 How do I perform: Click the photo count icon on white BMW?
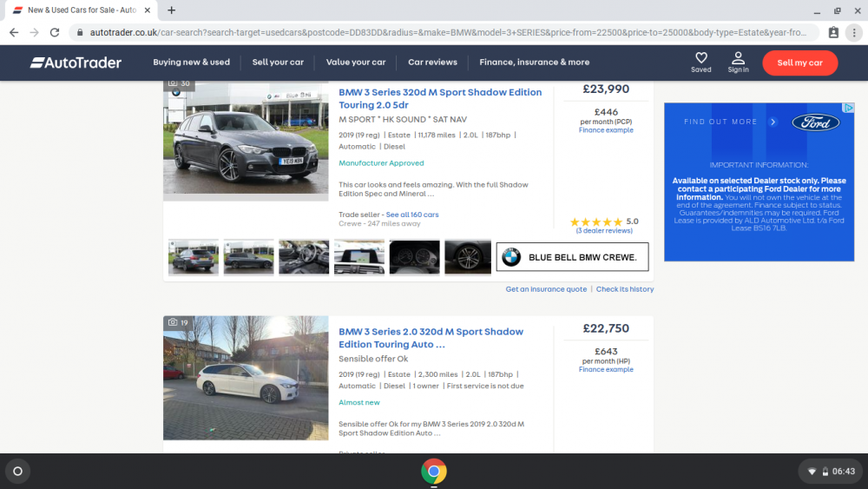coord(173,321)
